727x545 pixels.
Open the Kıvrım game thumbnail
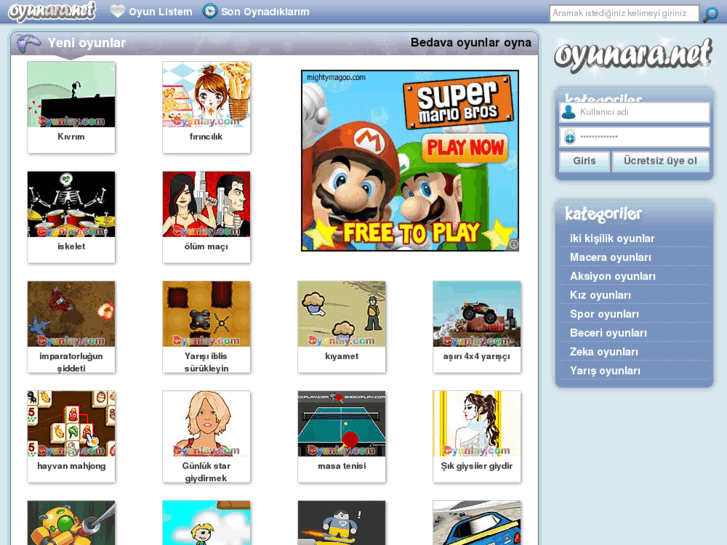71,94
